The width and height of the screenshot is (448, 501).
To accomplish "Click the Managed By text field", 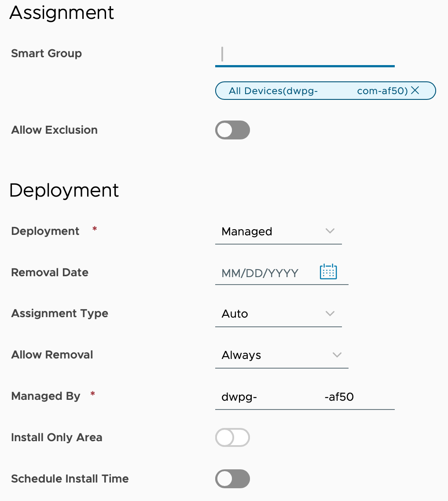I will (305, 397).
